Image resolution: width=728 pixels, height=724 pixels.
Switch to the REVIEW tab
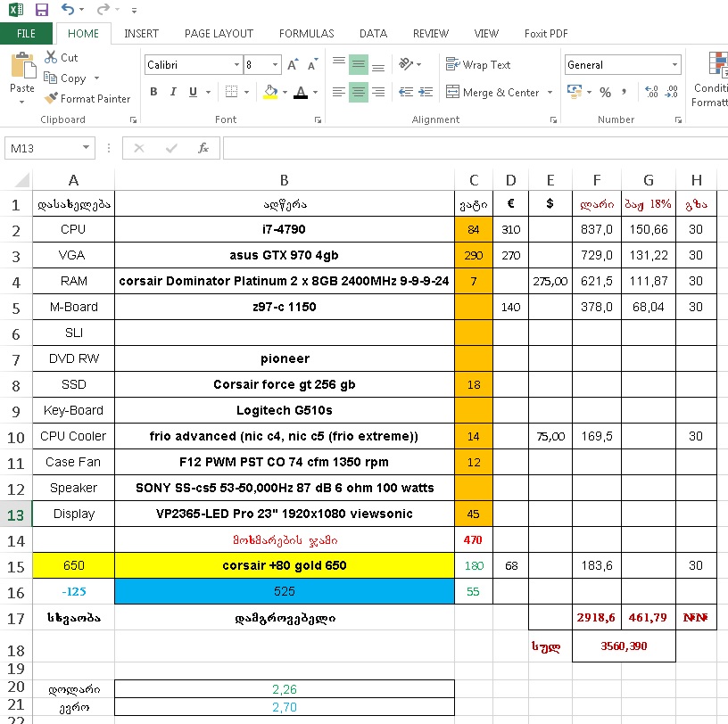(431, 33)
